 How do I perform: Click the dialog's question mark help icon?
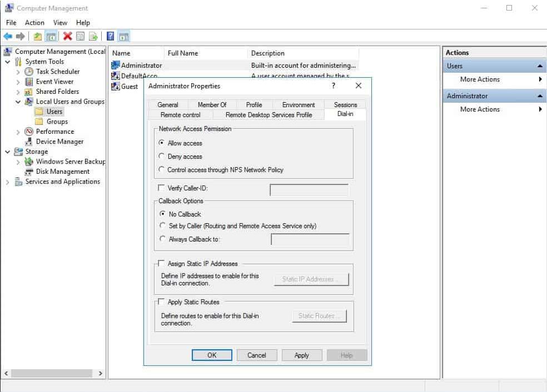coord(334,86)
